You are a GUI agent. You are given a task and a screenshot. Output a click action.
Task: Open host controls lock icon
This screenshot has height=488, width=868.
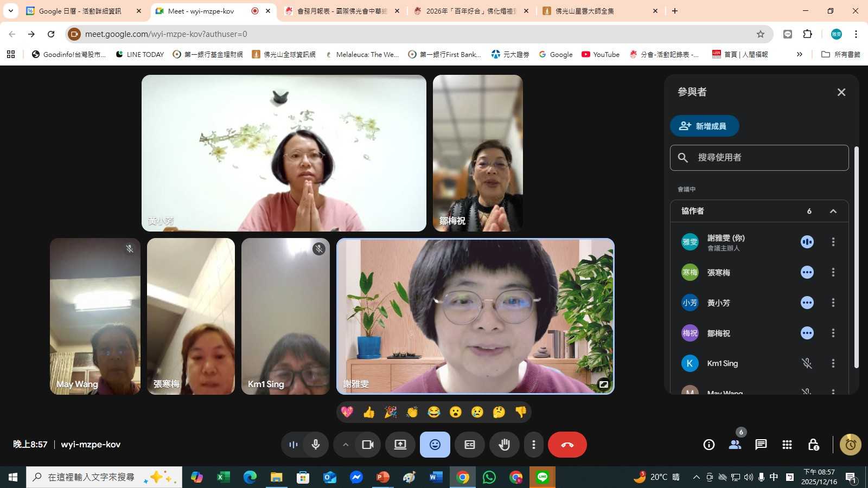tap(813, 445)
